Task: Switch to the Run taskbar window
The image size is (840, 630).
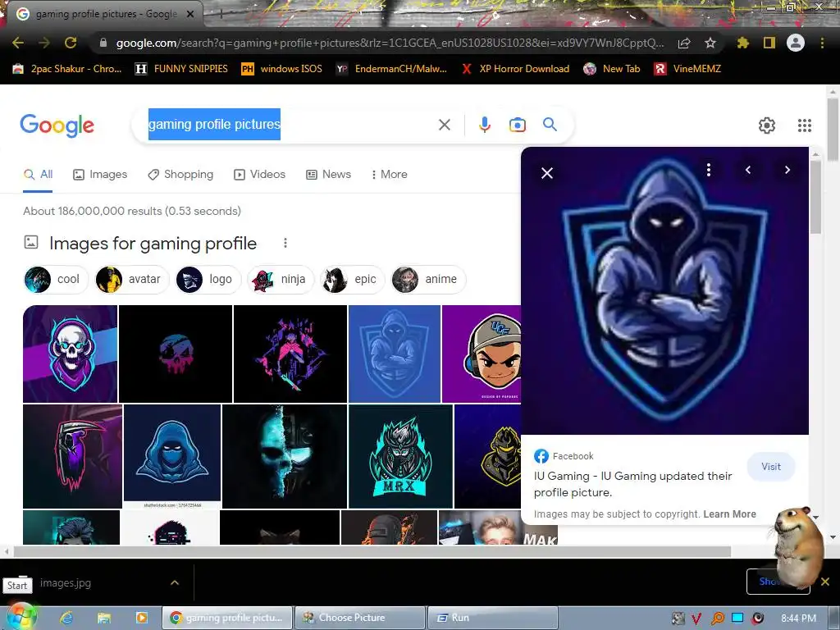Action: 493,618
